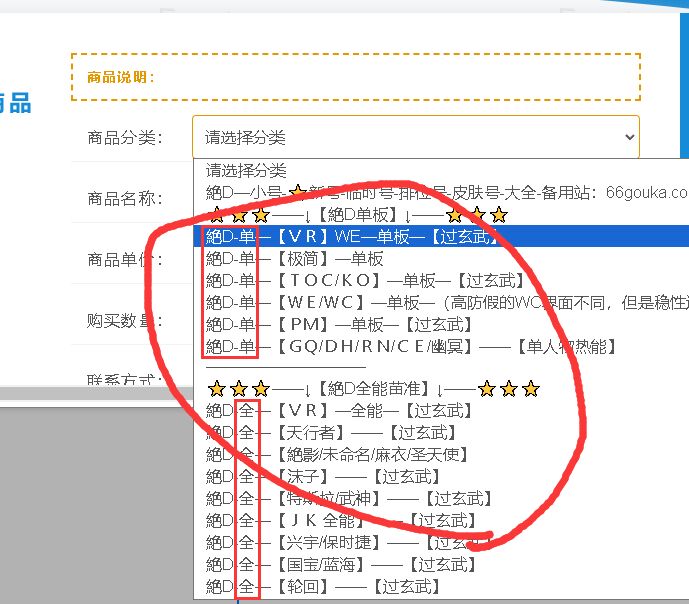The image size is (689, 604).
Task: Choose the 请选择分类 placeholder option
Action: (x=441, y=170)
